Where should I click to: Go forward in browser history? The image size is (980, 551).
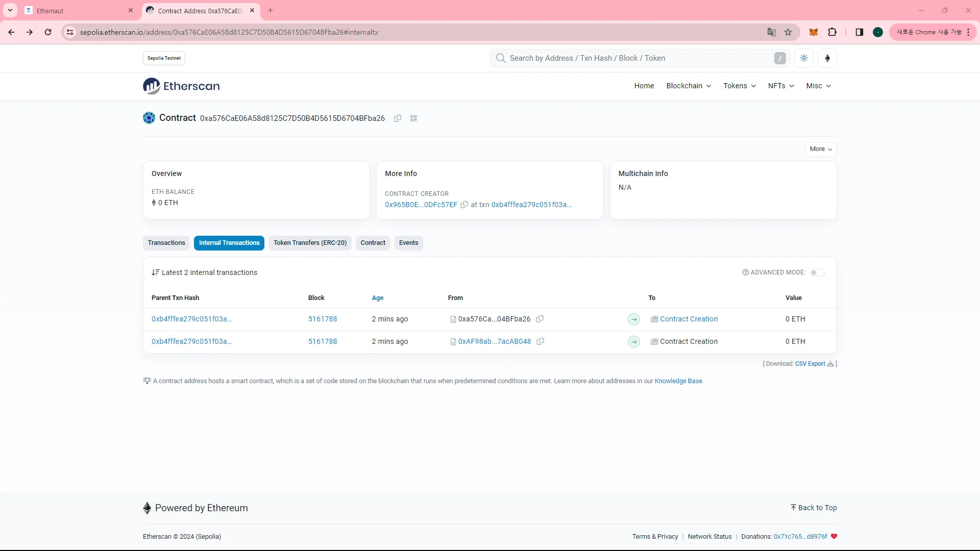pyautogui.click(x=30, y=32)
